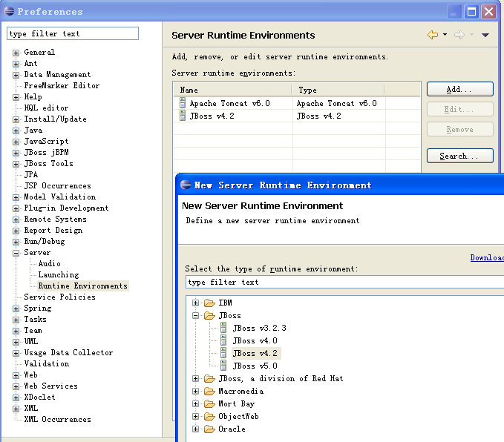Click the Eclipse icon in New Server Runtime dialog
The width and height of the screenshot is (504, 442).
pos(186,185)
